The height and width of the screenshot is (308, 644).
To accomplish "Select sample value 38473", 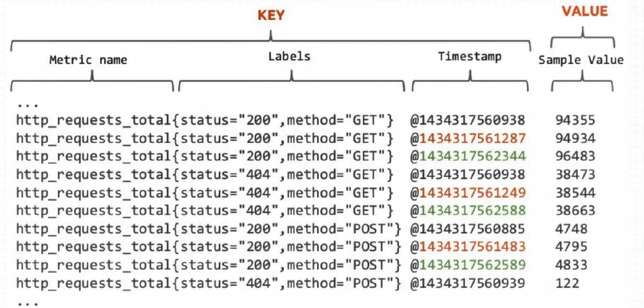I will pyautogui.click(x=575, y=175).
